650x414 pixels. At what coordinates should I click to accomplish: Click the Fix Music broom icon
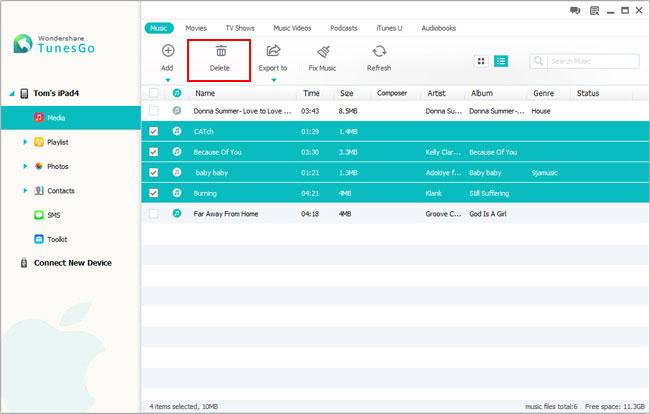[x=323, y=52]
